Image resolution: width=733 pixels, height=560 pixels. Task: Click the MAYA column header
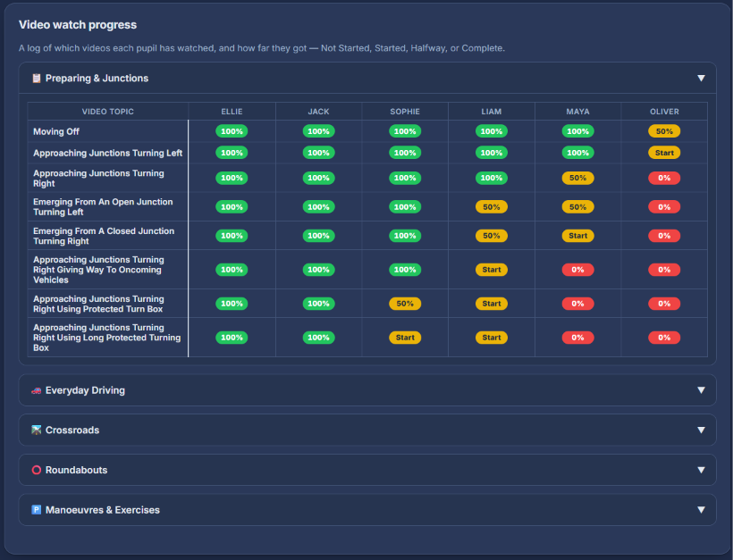[577, 112]
